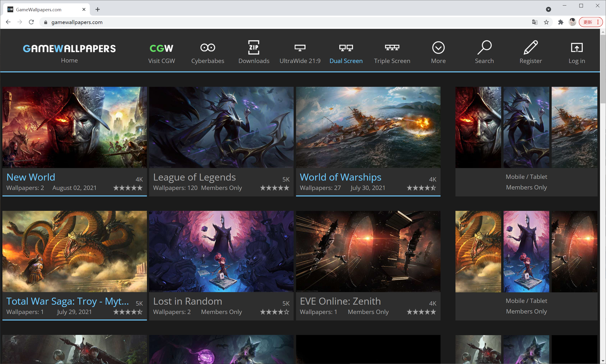Open the browser extensions puzzle icon
Screen dimensions: 606x364
[561, 22]
